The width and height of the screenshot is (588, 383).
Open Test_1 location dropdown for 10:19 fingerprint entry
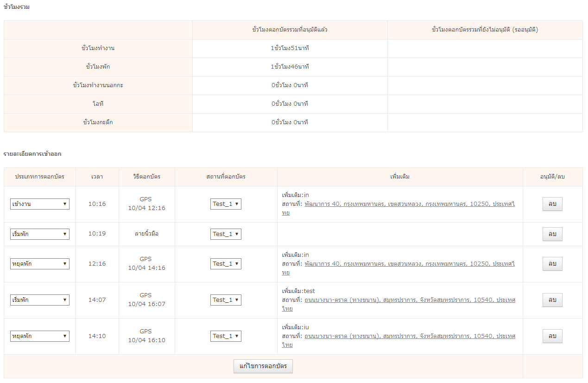point(226,234)
